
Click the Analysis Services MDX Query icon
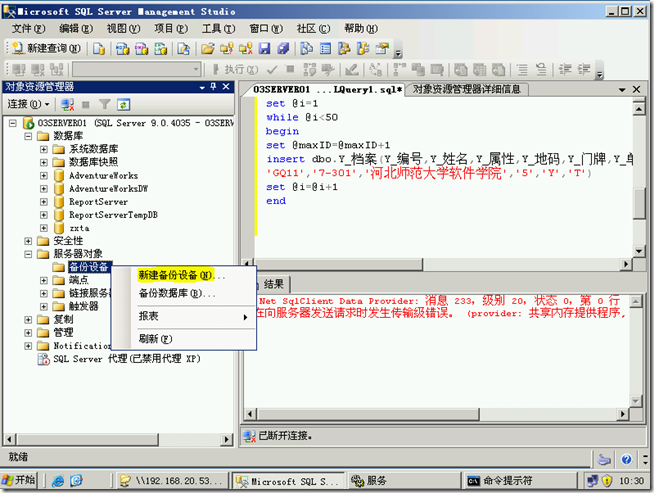(123, 48)
